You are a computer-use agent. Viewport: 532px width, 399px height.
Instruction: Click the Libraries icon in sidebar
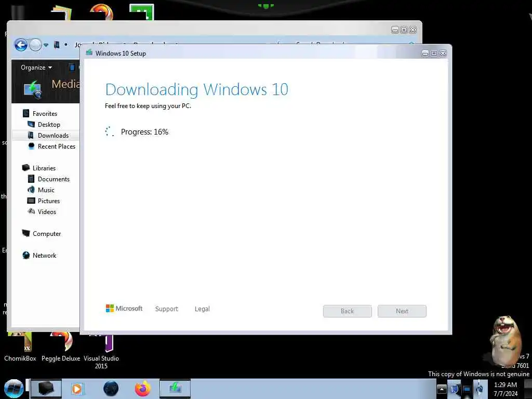click(26, 168)
